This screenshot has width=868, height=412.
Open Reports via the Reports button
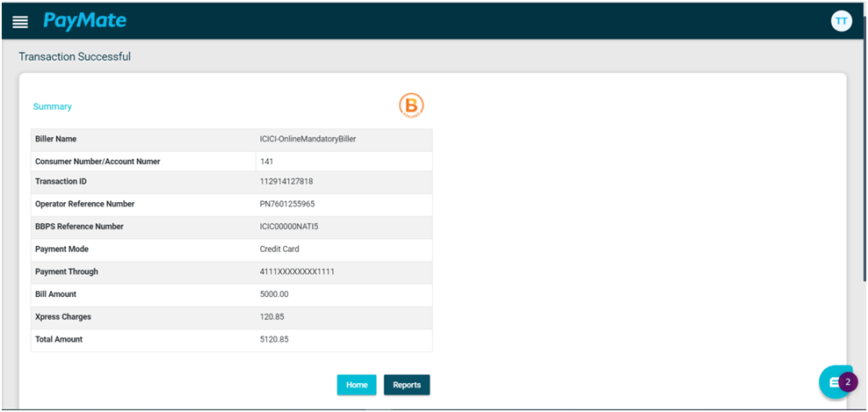click(407, 385)
